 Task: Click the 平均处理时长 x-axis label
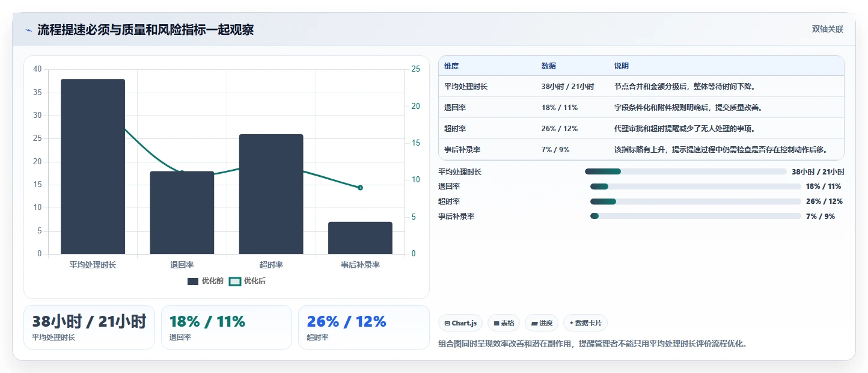pyautogui.click(x=93, y=265)
